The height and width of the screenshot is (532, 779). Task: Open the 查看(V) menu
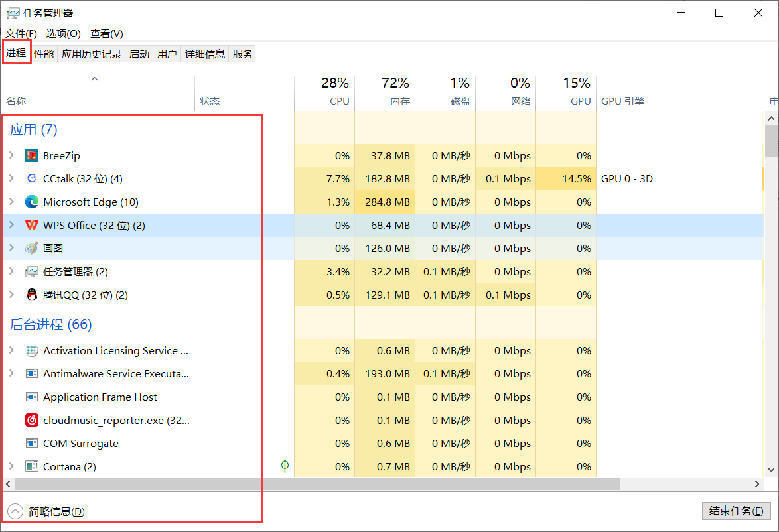pyautogui.click(x=106, y=34)
